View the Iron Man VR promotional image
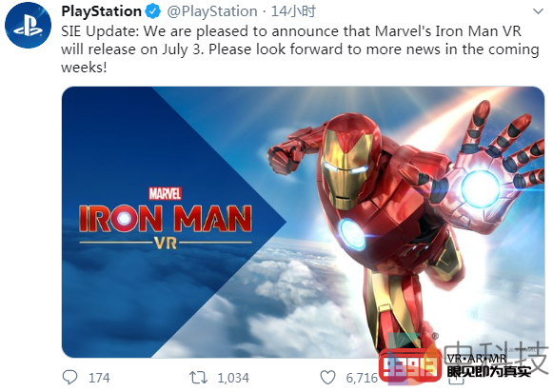Image resolution: width=553 pixels, height=392 pixels. 303,222
